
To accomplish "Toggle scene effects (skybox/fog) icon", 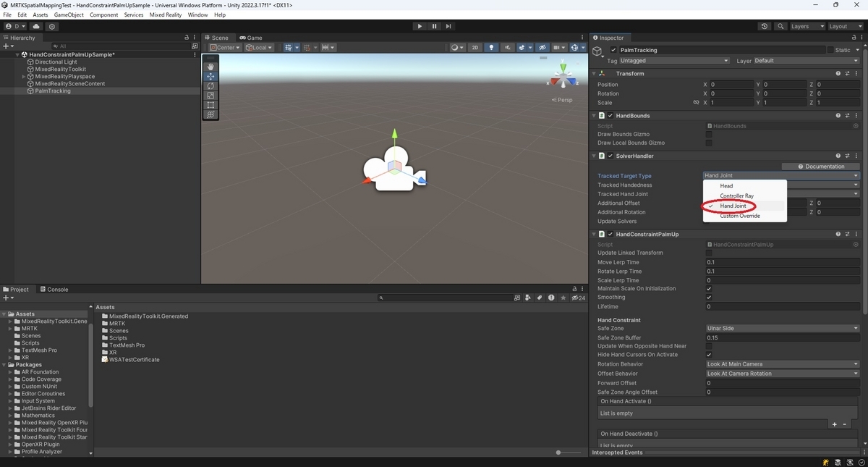I will tap(522, 48).
